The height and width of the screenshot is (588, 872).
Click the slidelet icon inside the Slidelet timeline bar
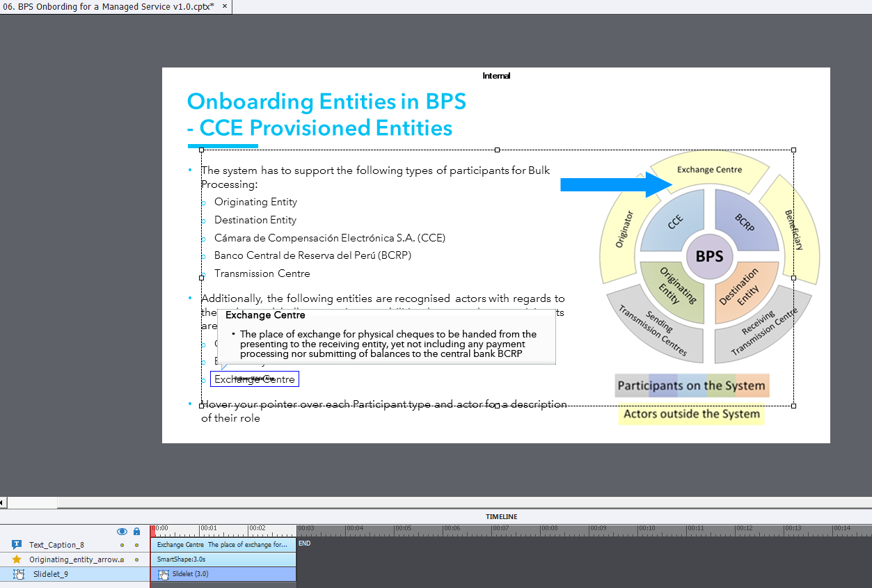(164, 574)
